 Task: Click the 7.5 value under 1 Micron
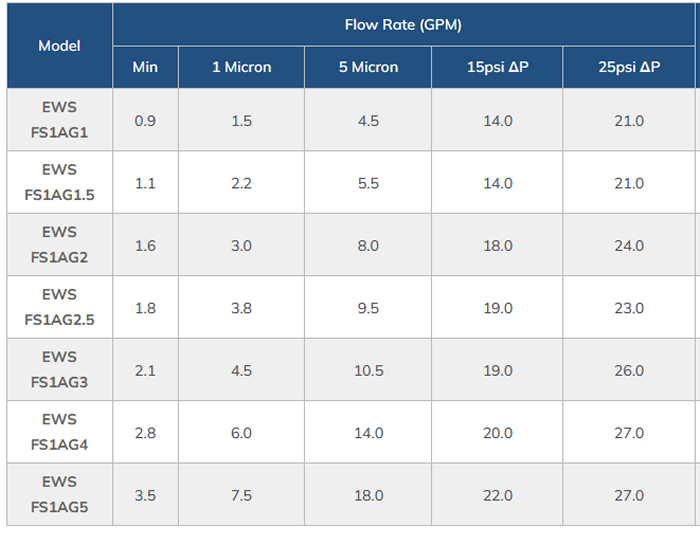click(241, 496)
